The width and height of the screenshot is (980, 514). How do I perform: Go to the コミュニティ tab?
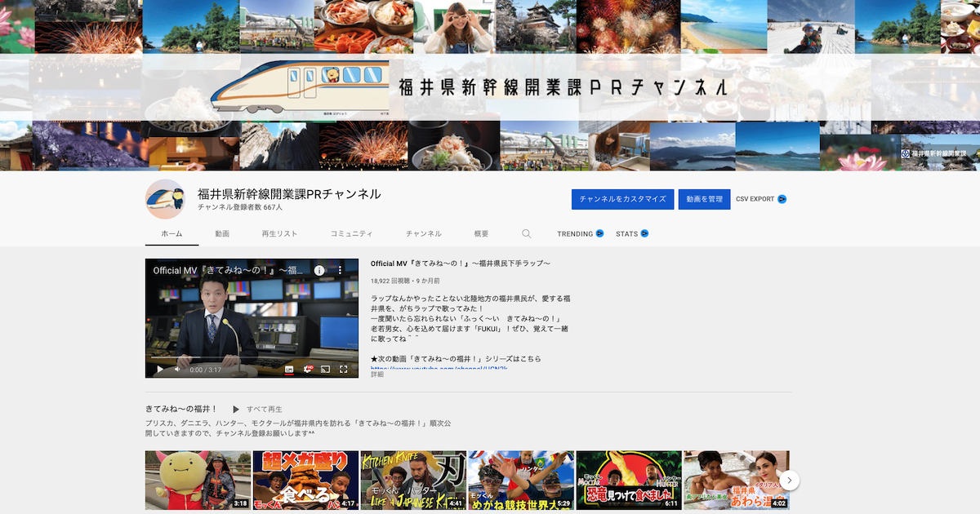(351, 234)
